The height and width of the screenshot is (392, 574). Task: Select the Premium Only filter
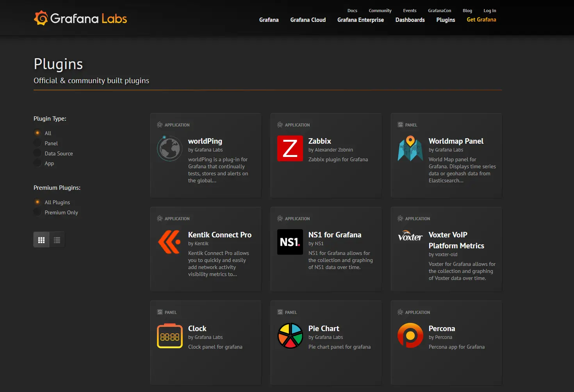pyautogui.click(x=37, y=212)
